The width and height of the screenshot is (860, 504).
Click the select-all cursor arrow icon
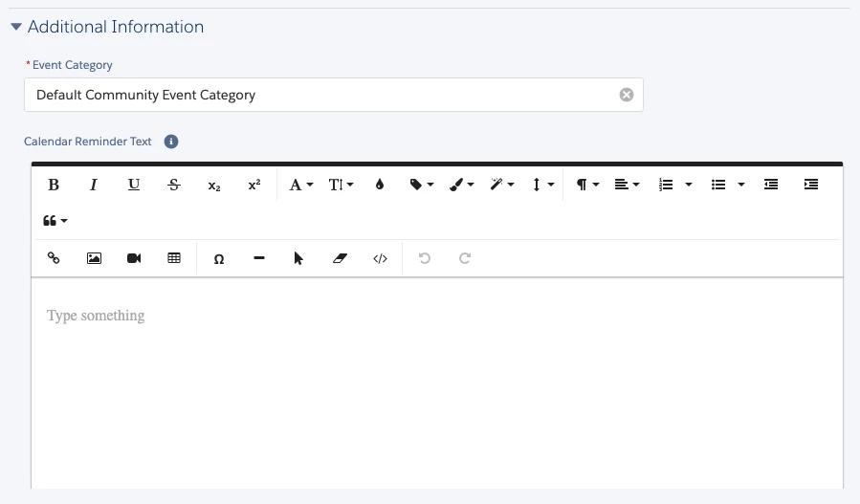[x=298, y=258]
